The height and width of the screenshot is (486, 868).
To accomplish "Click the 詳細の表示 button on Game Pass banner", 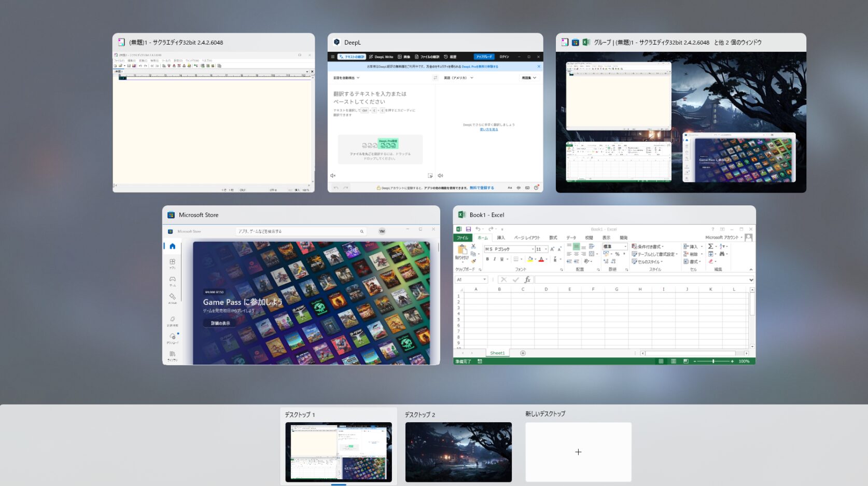I will (x=220, y=323).
